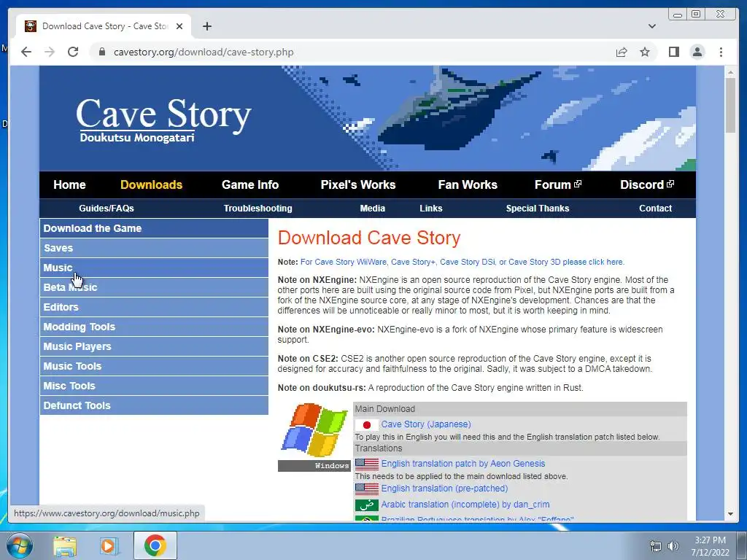Open the Discord external link
The width and height of the screenshot is (747, 560).
(647, 184)
